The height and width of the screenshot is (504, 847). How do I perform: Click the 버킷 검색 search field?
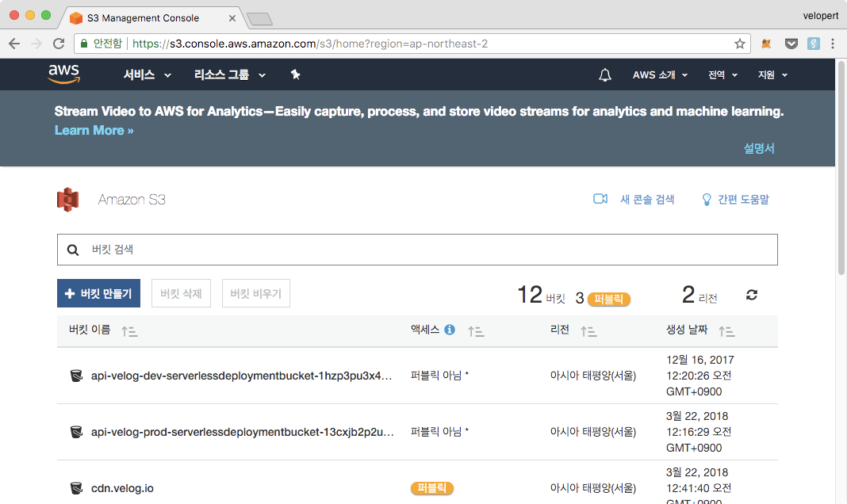click(417, 250)
